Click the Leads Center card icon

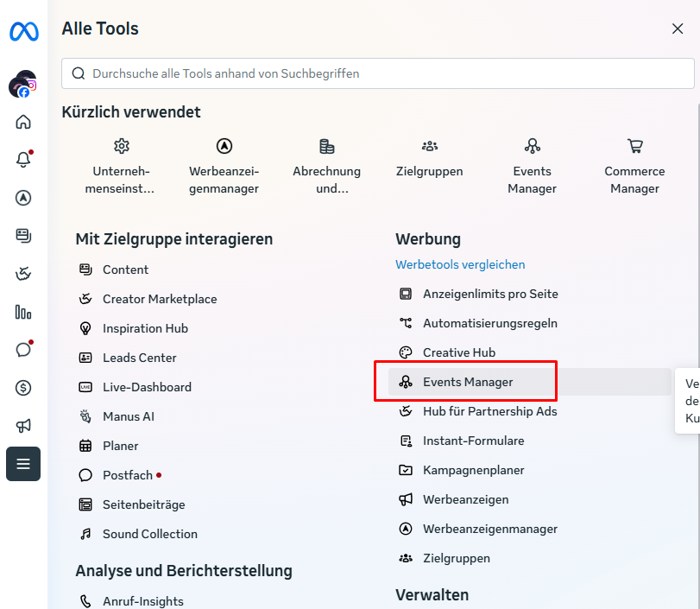(x=85, y=358)
